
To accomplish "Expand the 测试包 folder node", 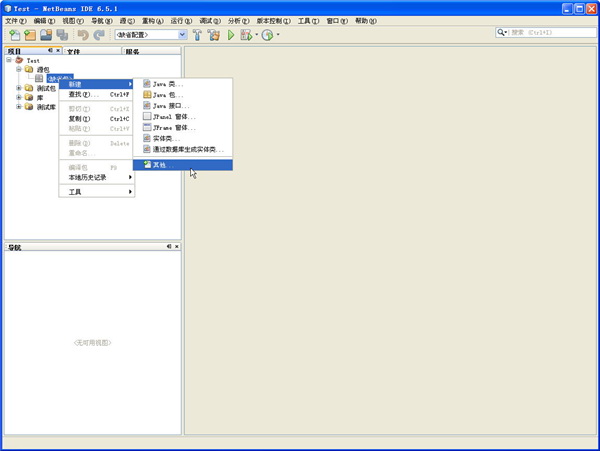I will click(18, 88).
